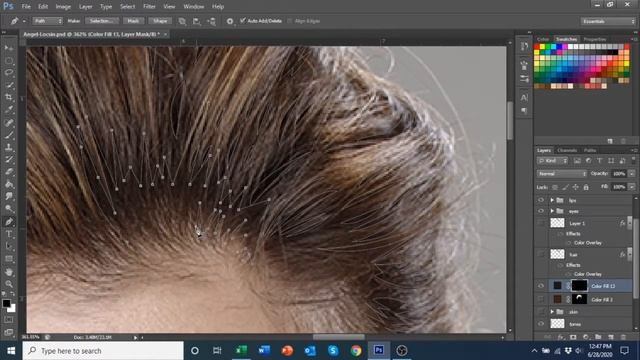Viewport: 640px width, 360px height.
Task: Open the Essentials workspace dropdown
Action: tap(608, 21)
